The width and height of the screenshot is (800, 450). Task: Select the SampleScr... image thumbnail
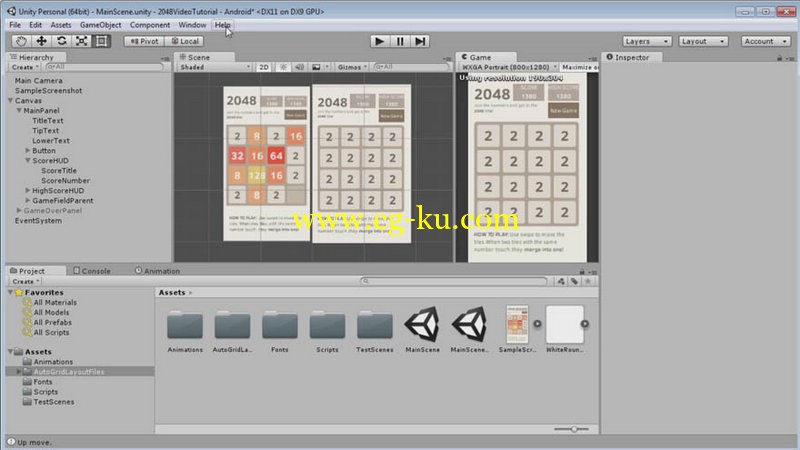click(517, 324)
